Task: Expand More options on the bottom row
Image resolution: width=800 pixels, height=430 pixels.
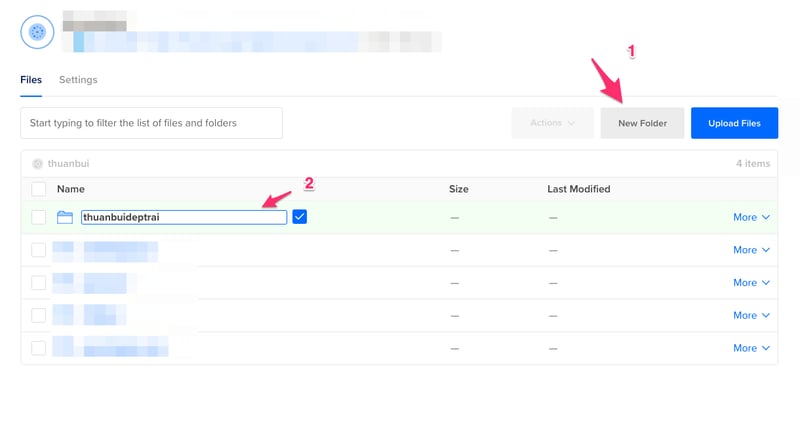Action: (x=751, y=348)
